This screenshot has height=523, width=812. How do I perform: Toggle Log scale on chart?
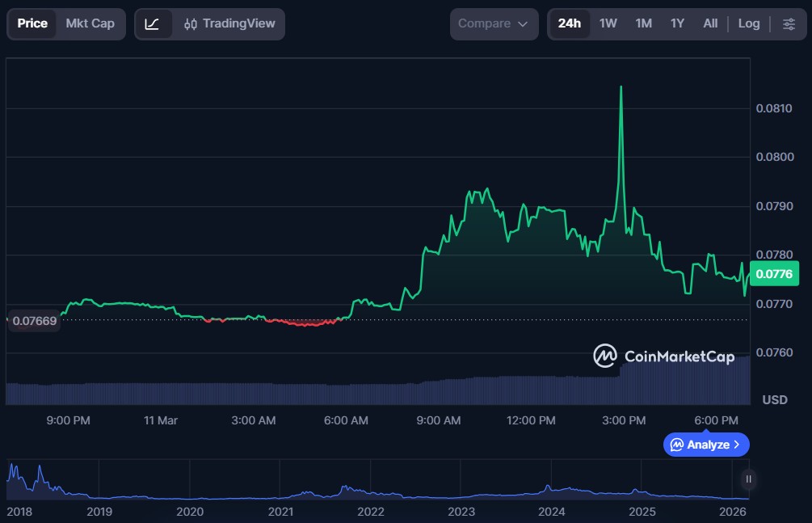click(x=749, y=23)
